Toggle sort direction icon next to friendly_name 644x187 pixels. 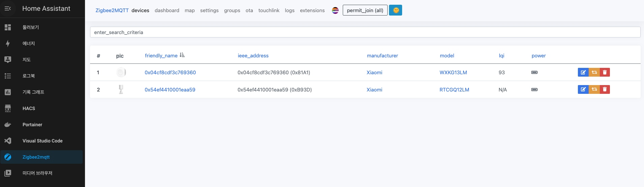point(182,55)
